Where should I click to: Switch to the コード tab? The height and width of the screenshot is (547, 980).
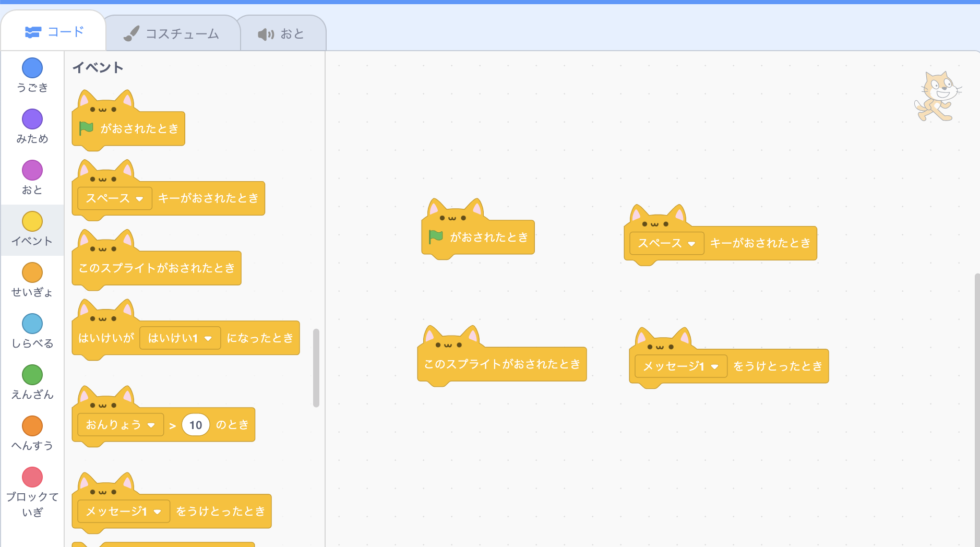(x=54, y=32)
